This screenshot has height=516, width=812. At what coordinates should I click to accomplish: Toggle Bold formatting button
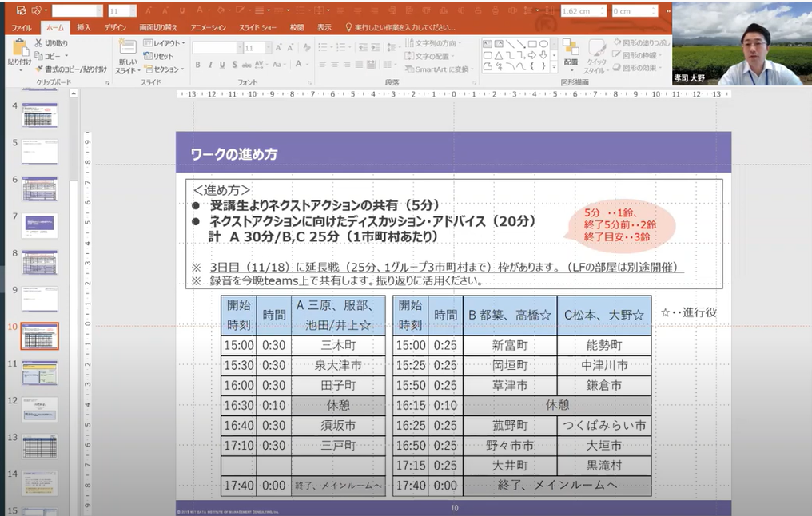198,65
